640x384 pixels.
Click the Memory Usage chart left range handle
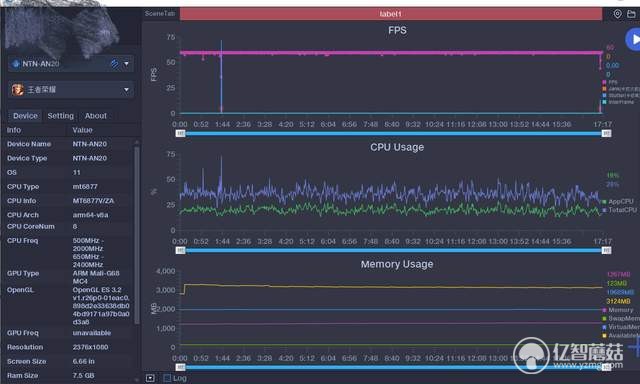180,367
